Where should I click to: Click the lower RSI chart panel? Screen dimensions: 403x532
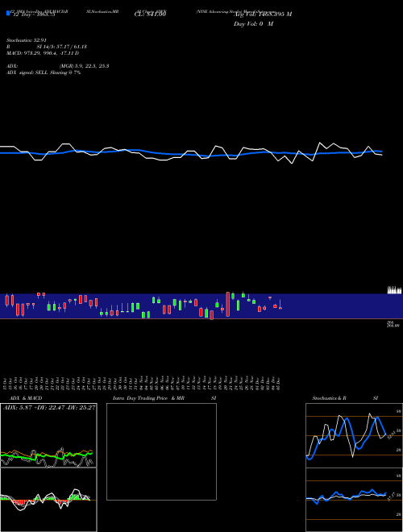pos(354,500)
